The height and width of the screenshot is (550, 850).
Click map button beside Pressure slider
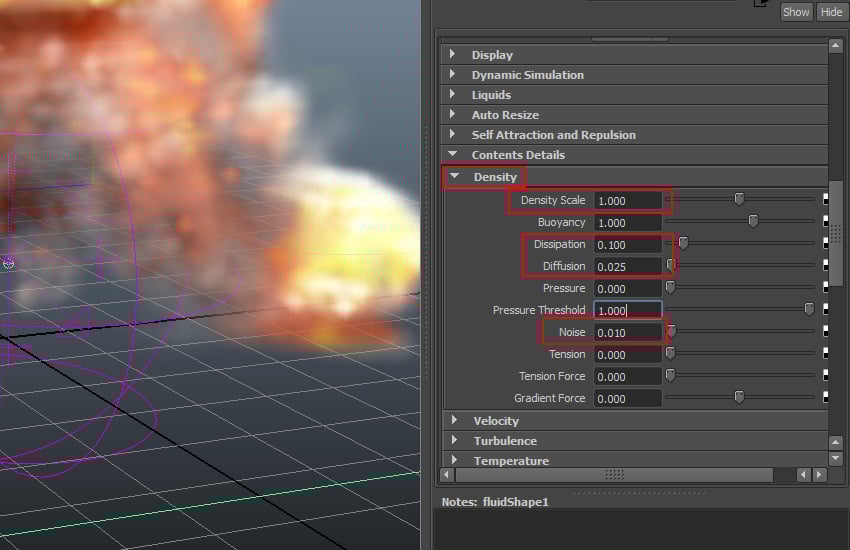826,287
